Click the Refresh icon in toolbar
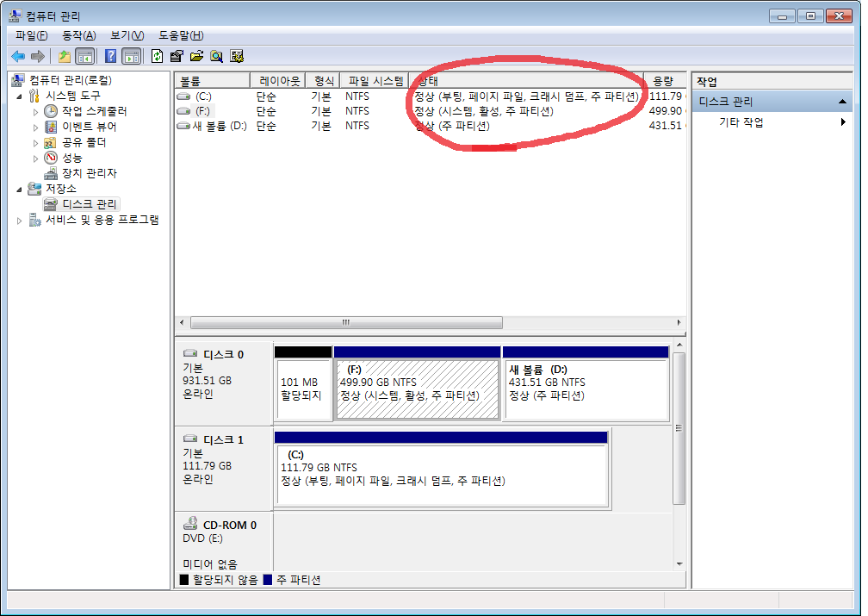This screenshot has width=868, height=616. tap(157, 56)
